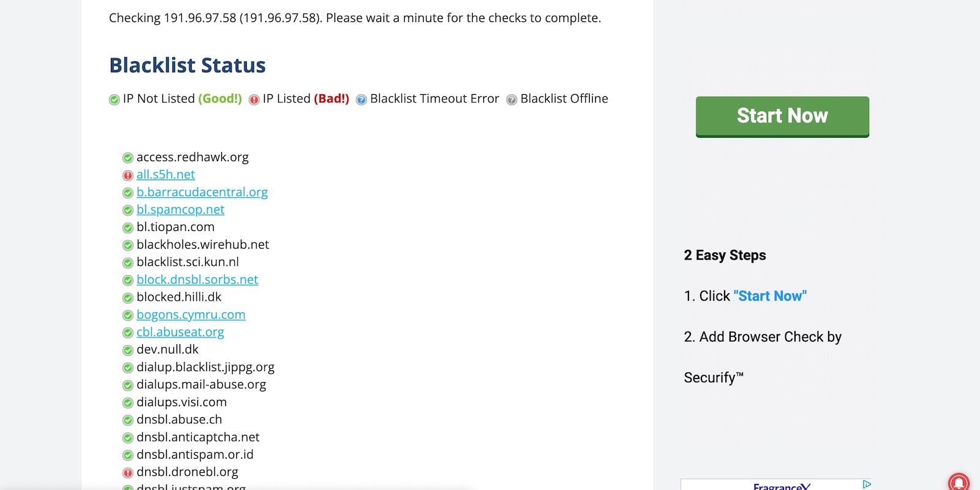Screen dimensions: 980x490
Task: Click the red IP Listed legend icon
Action: click(x=254, y=100)
